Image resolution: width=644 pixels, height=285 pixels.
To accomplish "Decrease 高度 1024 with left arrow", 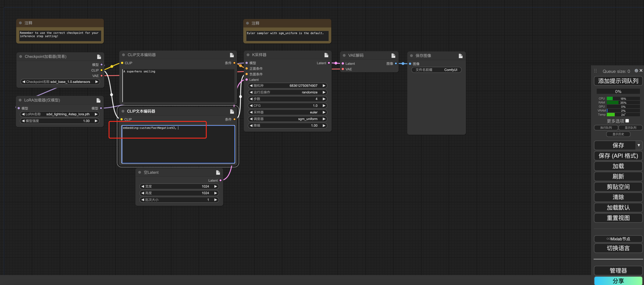I will (x=142, y=193).
